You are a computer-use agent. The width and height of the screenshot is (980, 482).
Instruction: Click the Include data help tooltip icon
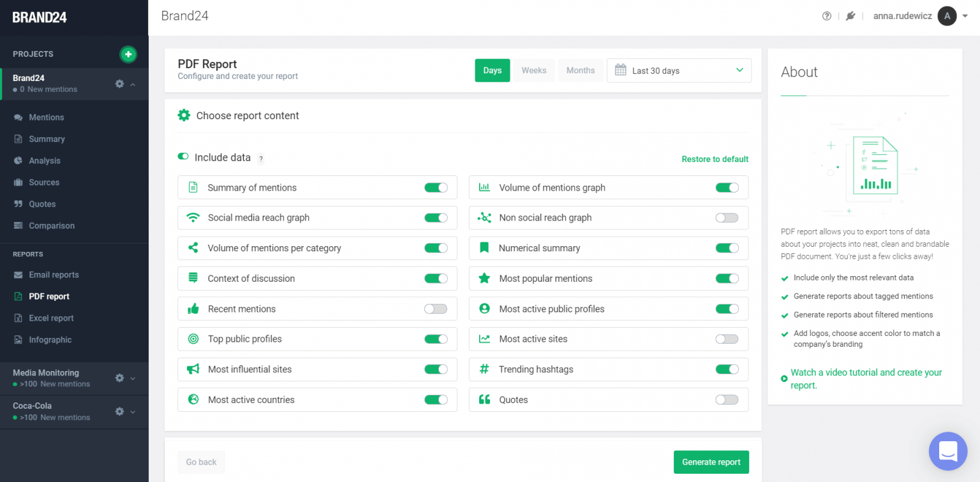point(261,159)
